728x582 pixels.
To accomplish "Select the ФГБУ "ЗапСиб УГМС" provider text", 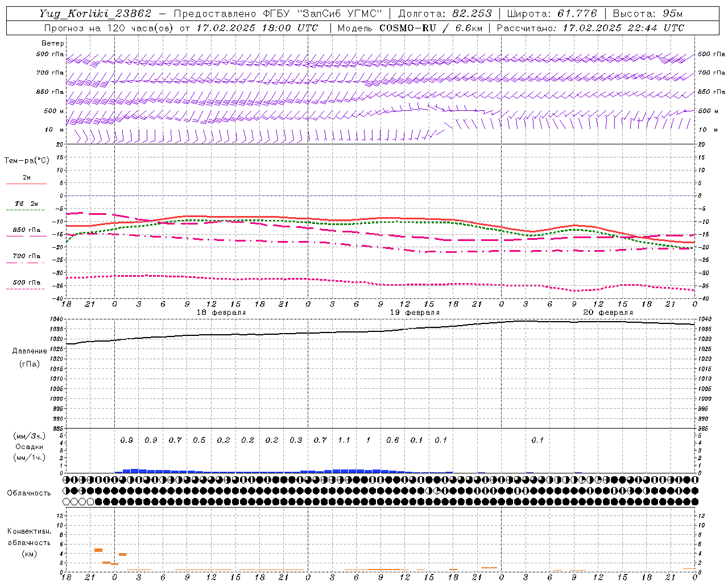I will click(322, 14).
